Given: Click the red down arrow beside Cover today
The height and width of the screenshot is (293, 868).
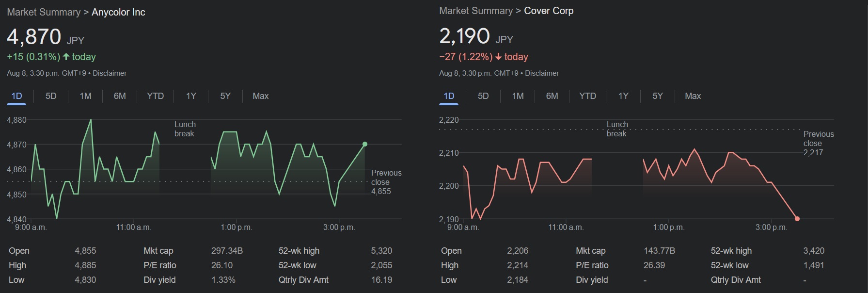Looking at the screenshot, I should 498,57.
